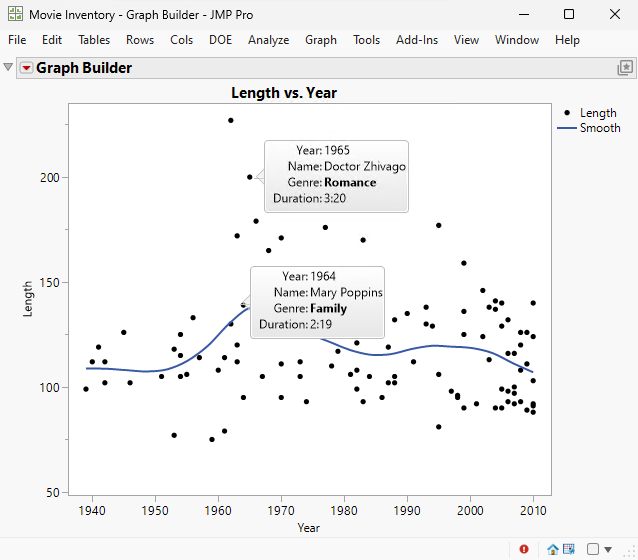Click the red error alert icon

click(525, 549)
